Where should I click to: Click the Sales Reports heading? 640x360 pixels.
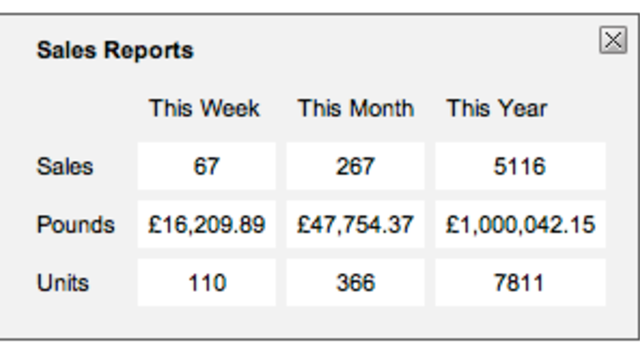tap(115, 50)
